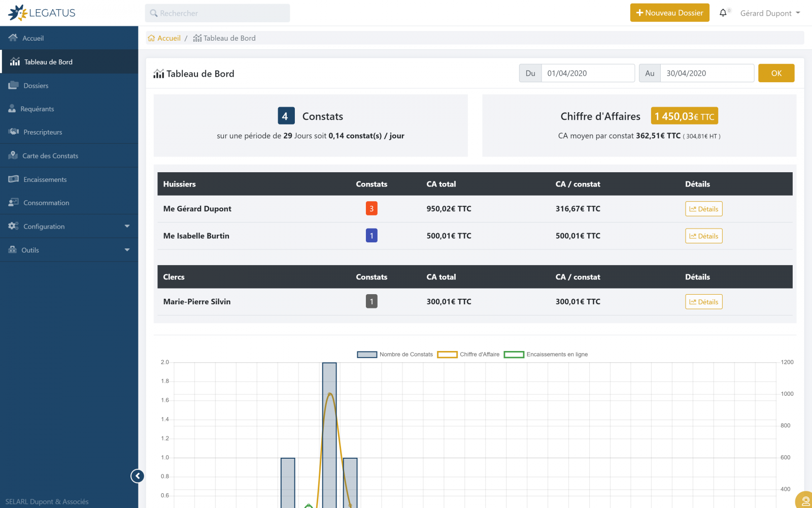Viewport: 812px width, 508px height.
Task: Expand the Configuration submenu
Action: tap(127, 226)
